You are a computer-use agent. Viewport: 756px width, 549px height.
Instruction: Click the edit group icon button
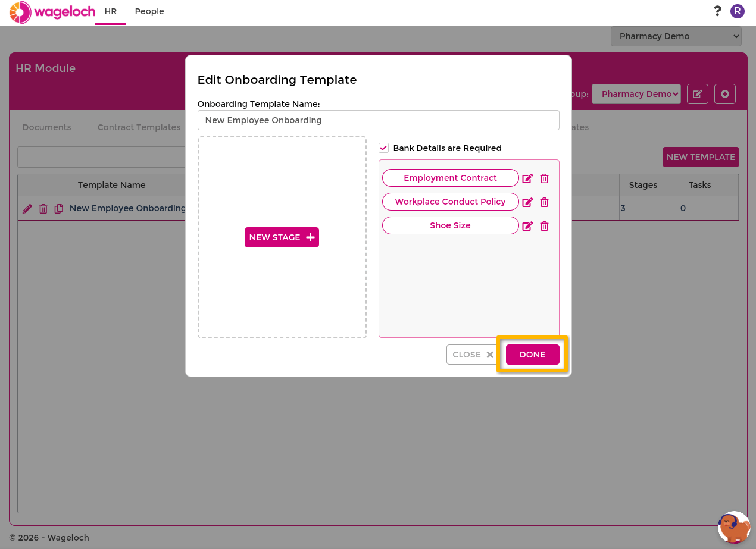pos(698,94)
